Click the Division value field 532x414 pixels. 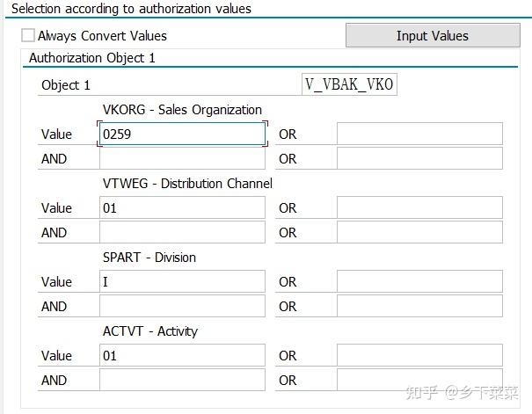coord(182,282)
